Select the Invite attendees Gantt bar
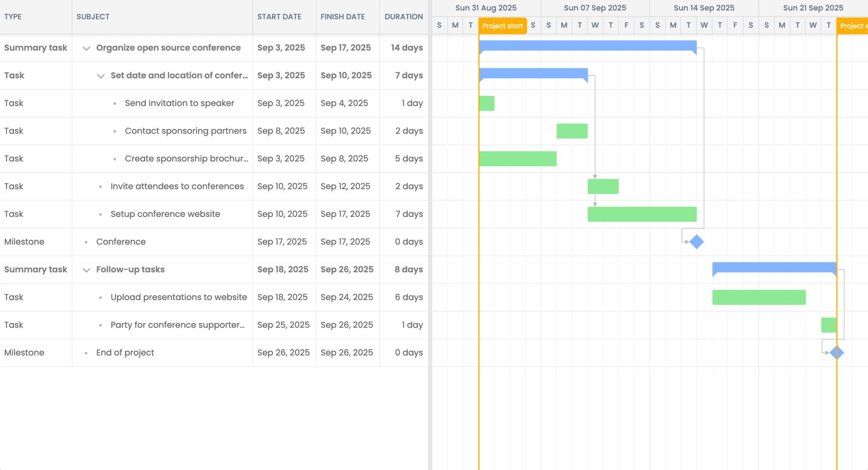The height and width of the screenshot is (470, 868). click(x=603, y=186)
